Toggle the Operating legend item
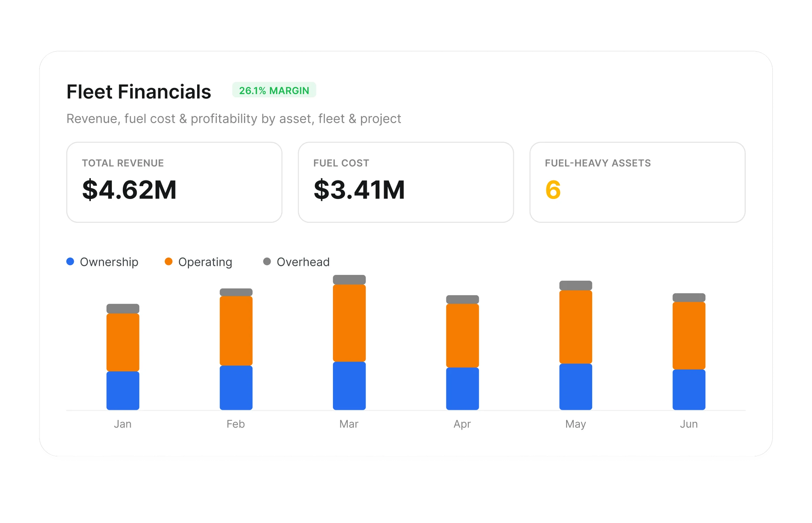This screenshot has width=812, height=523. point(199,262)
